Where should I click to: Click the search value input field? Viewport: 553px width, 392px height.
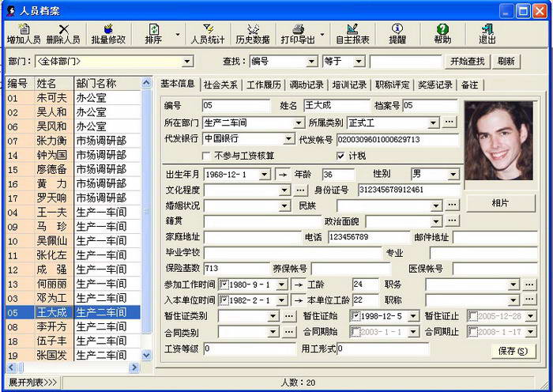coord(405,62)
